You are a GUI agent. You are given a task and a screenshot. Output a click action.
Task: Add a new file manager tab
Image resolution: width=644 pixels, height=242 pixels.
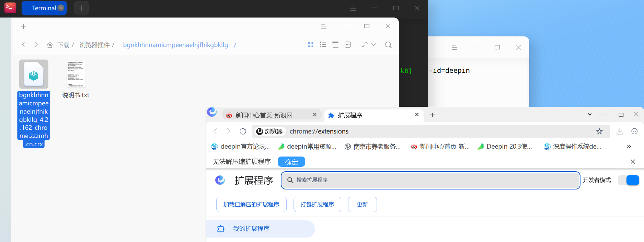(23, 26)
